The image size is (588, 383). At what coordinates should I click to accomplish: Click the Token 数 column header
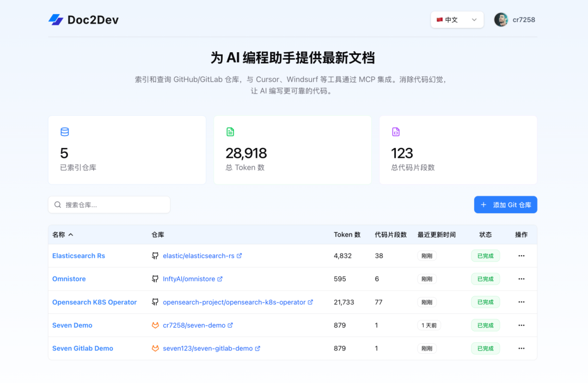click(x=347, y=235)
